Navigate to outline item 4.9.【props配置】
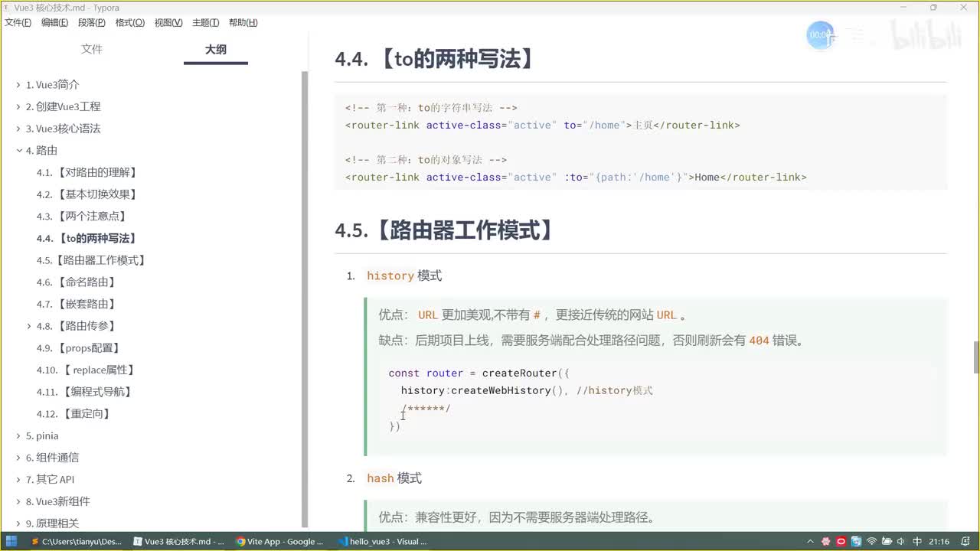 tap(80, 348)
